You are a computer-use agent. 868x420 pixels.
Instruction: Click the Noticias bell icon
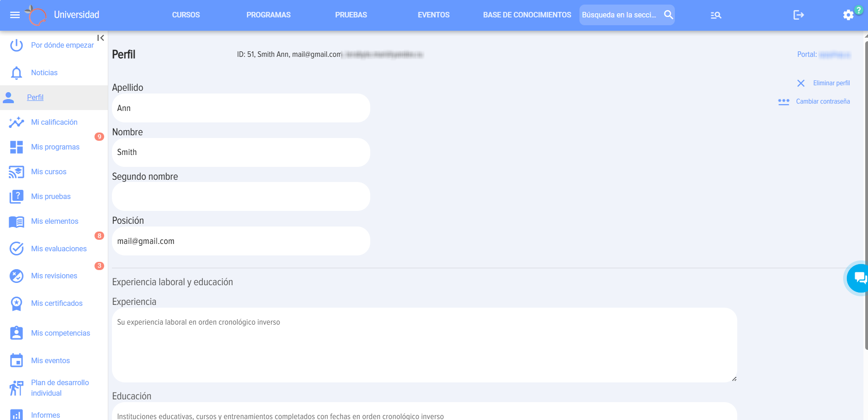pos(17,73)
